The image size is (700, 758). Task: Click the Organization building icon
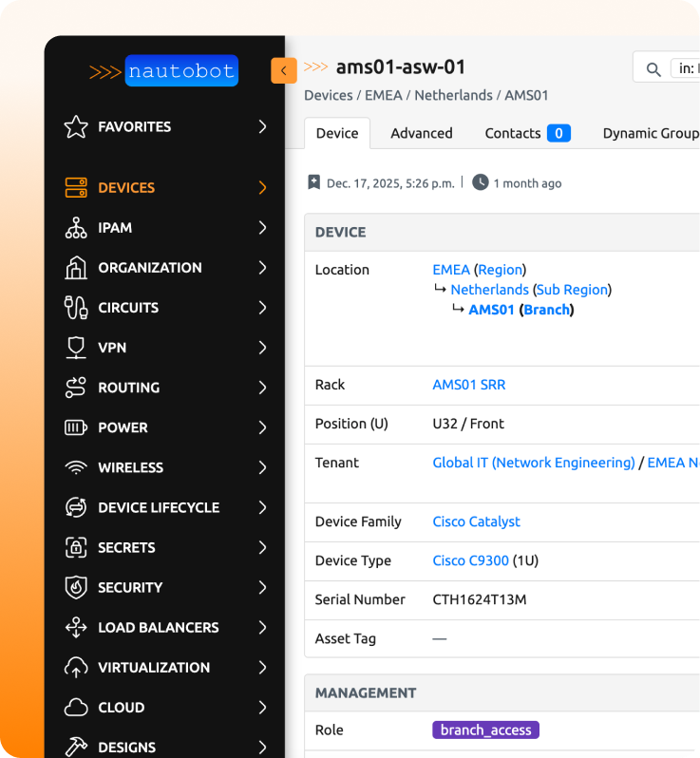pos(76,268)
